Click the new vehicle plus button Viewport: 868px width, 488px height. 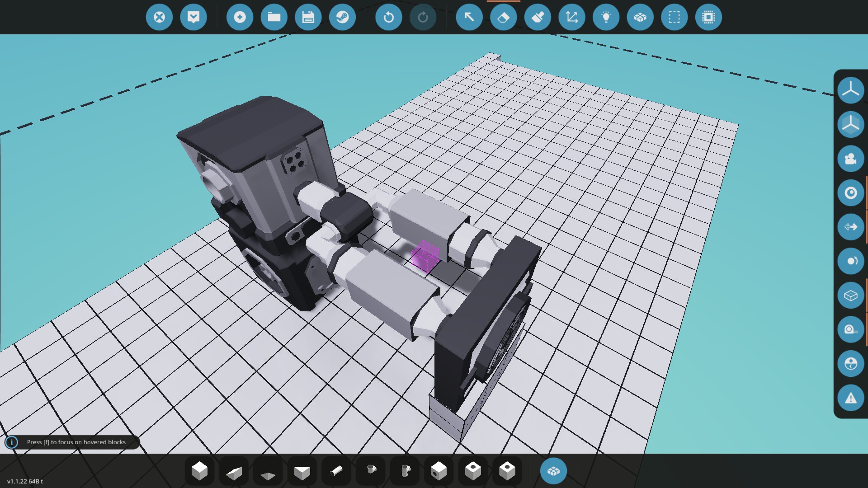[240, 17]
